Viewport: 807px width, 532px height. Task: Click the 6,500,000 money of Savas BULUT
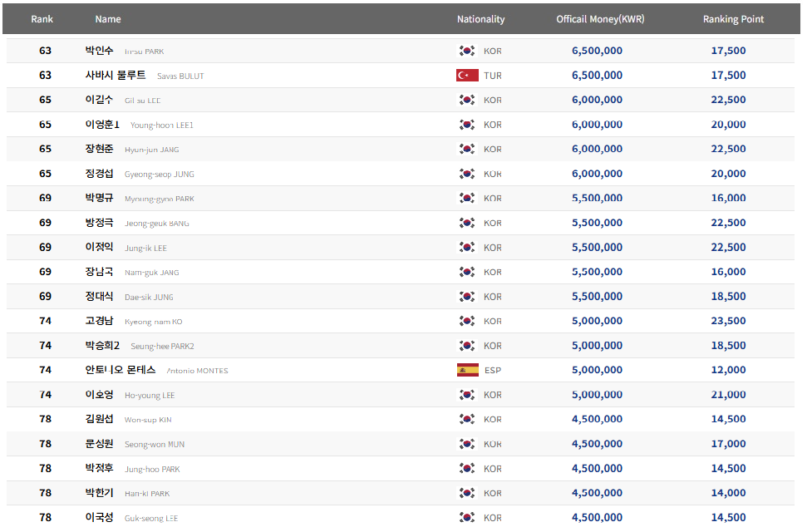pos(597,75)
